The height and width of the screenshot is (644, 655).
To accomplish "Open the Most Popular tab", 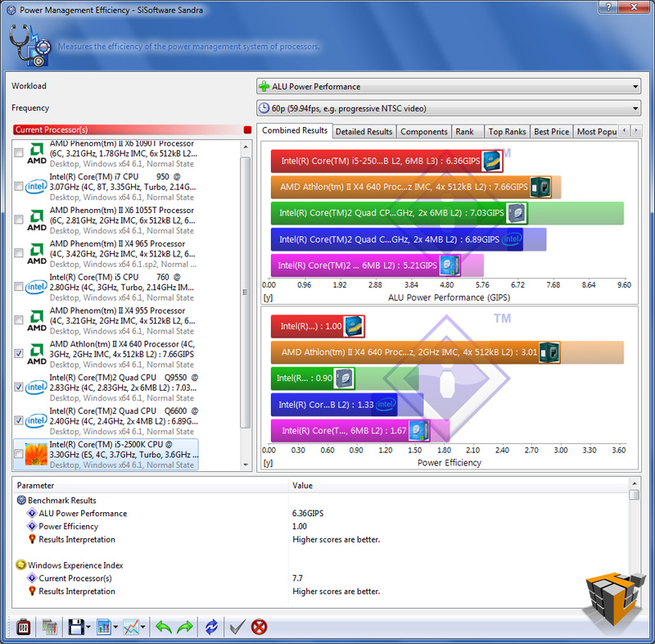I will 597,132.
